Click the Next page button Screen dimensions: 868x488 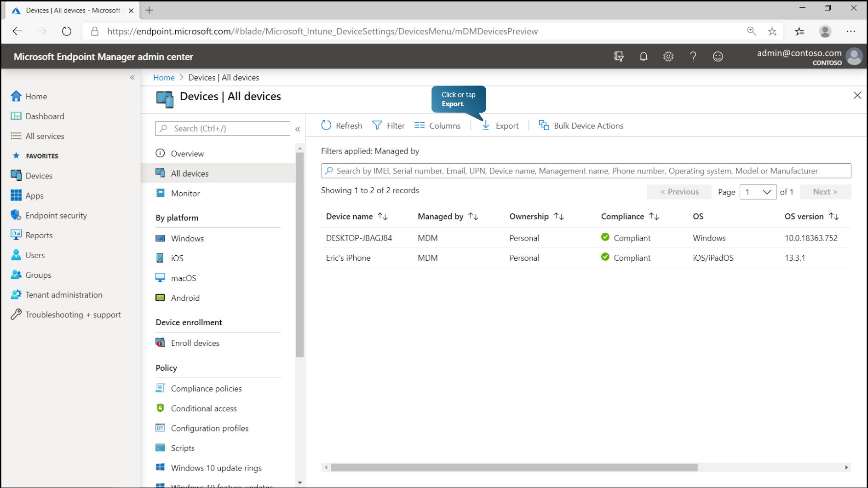(825, 192)
